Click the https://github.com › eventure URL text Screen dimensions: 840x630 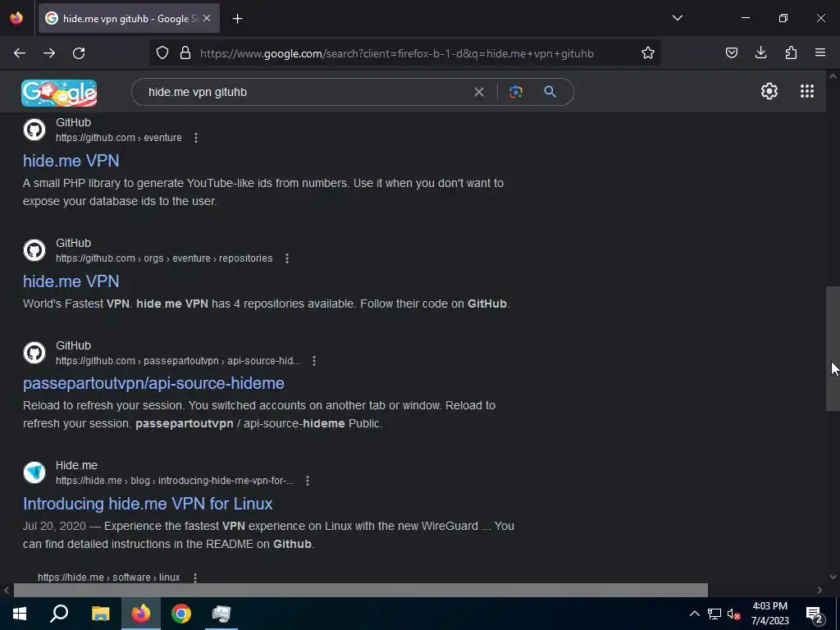point(119,138)
